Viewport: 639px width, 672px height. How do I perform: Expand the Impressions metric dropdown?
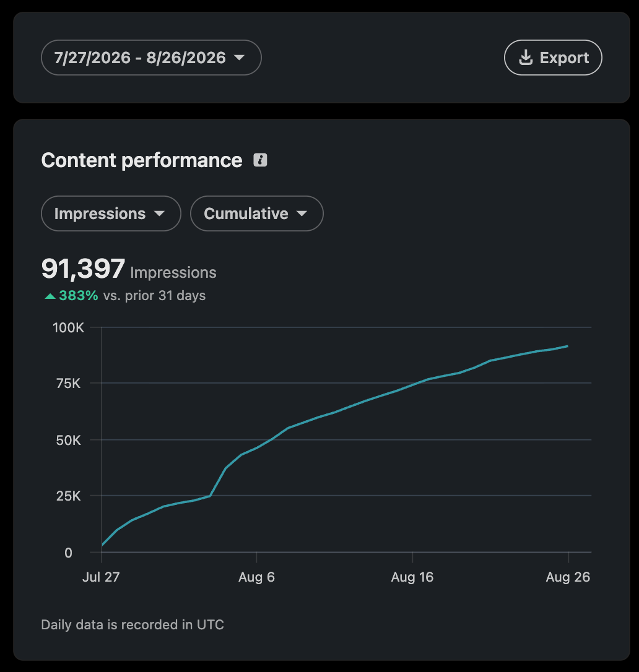[x=111, y=213]
